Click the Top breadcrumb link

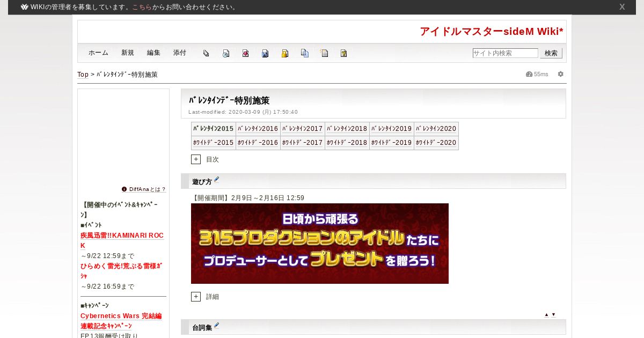point(83,75)
